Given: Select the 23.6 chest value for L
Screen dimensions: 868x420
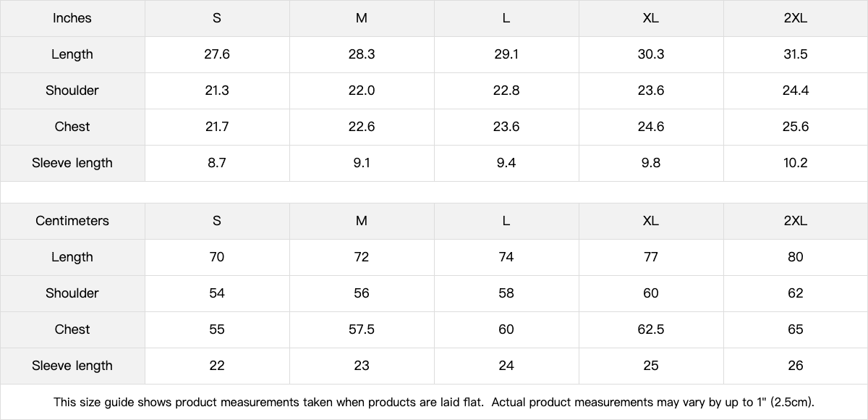Looking at the screenshot, I should [506, 127].
